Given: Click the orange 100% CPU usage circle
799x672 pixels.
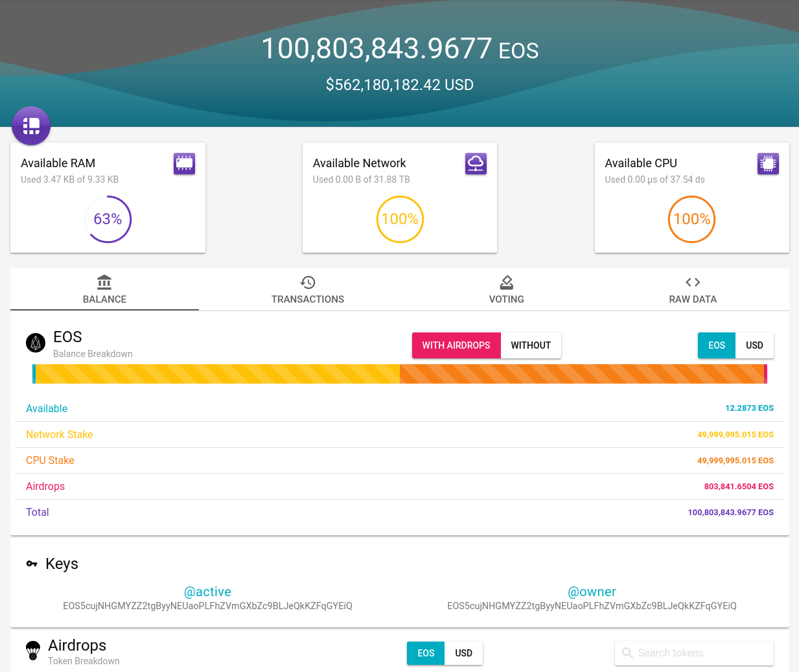Looking at the screenshot, I should point(692,219).
